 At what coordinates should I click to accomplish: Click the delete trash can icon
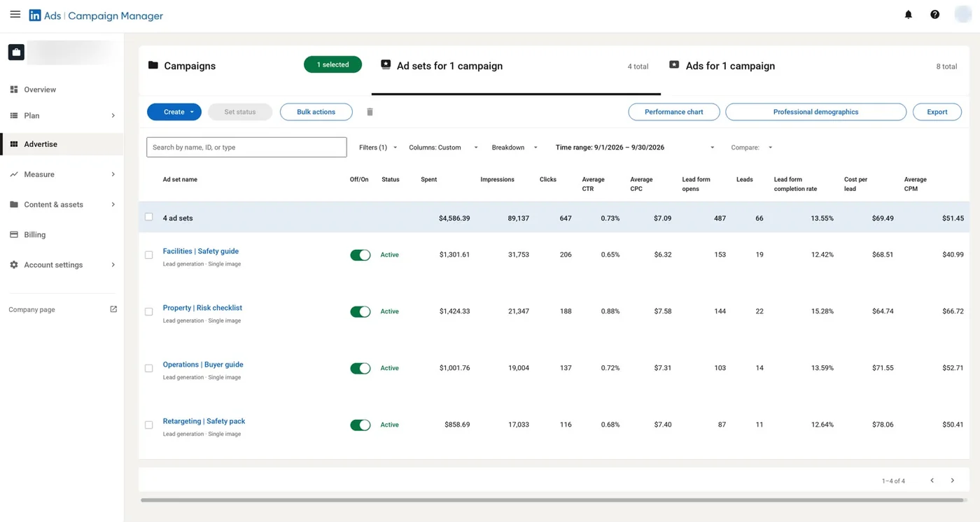click(370, 112)
